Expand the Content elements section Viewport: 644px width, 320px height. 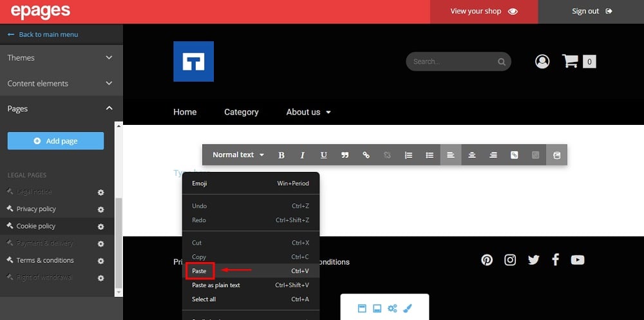pos(61,84)
